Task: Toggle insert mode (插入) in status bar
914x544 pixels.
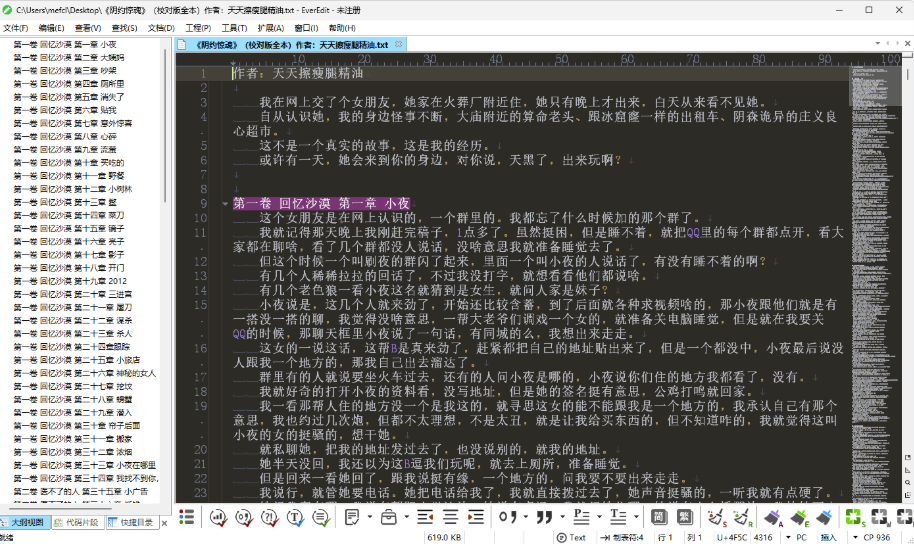Action: [x=828, y=537]
